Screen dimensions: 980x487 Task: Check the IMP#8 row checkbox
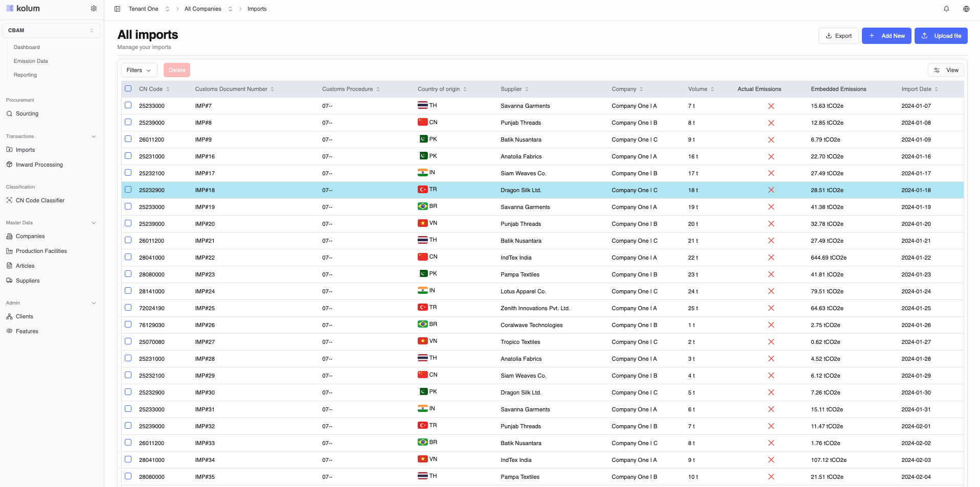point(128,122)
